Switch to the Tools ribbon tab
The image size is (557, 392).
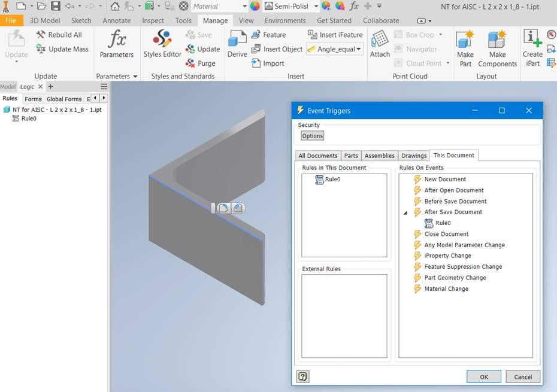(183, 20)
